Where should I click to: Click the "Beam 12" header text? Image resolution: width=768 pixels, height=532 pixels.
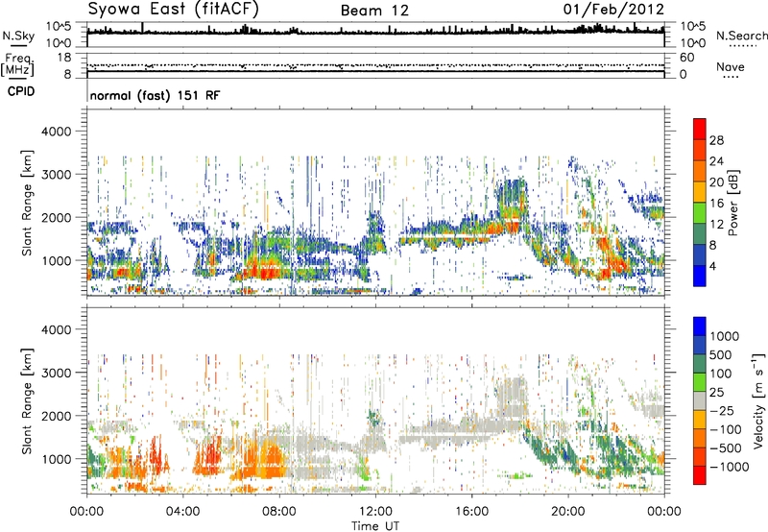374,11
